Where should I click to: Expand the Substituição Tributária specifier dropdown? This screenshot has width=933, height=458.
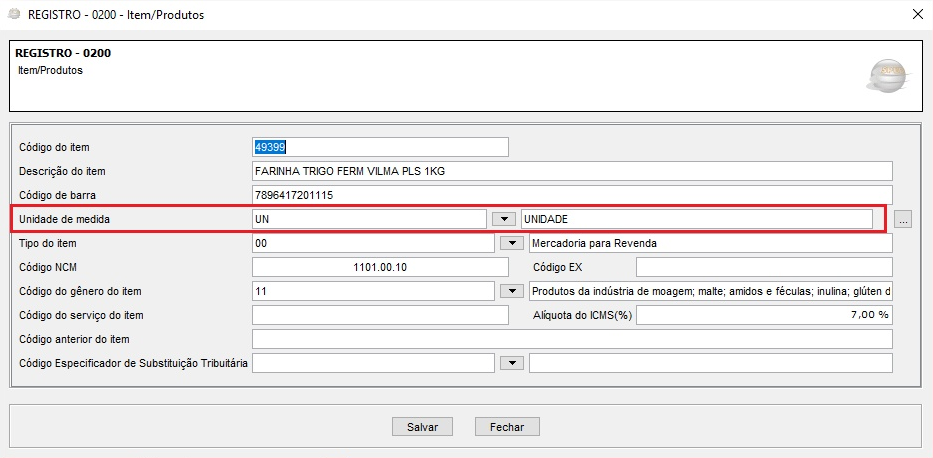[x=511, y=363]
